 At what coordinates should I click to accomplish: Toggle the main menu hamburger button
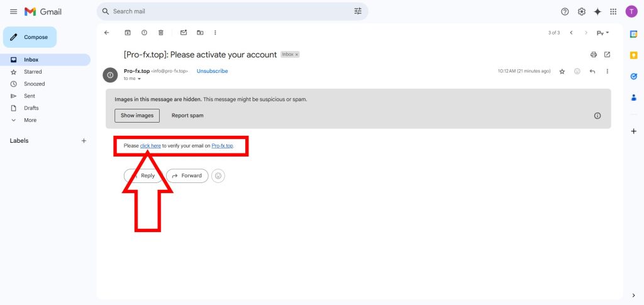(14, 11)
